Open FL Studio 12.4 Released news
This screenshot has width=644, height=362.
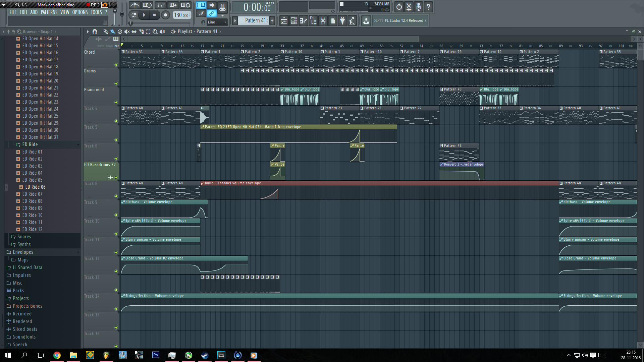tap(400, 21)
